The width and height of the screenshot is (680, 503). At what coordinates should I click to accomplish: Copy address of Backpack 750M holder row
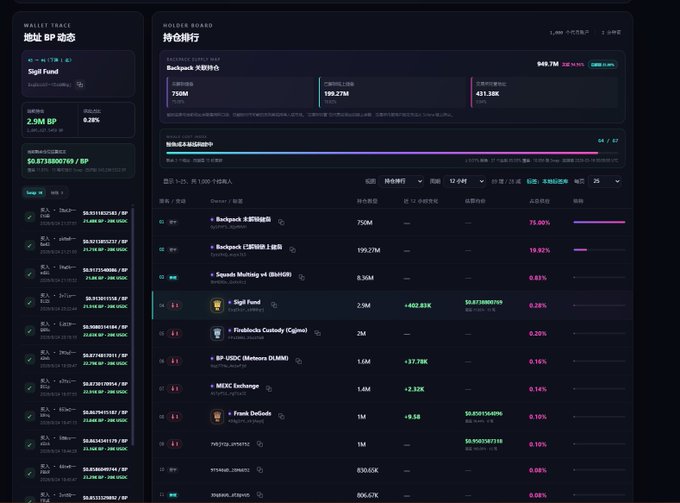click(x=281, y=222)
